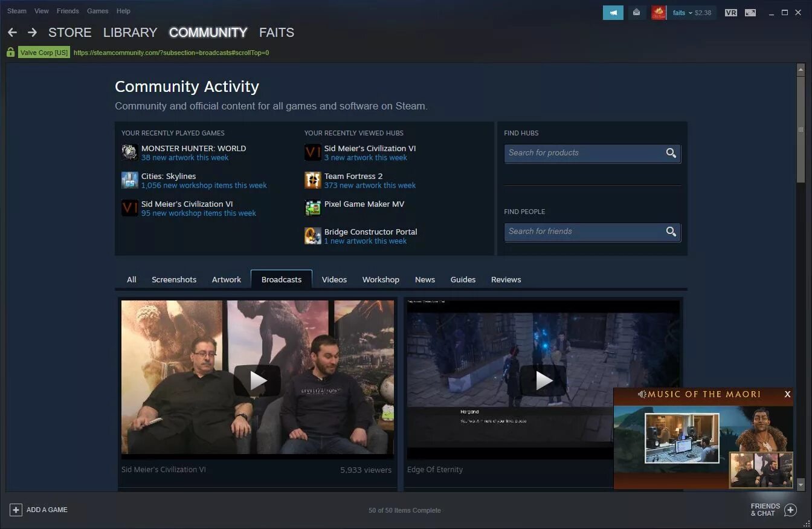Open Bridge Constructor Portal icon

point(312,236)
